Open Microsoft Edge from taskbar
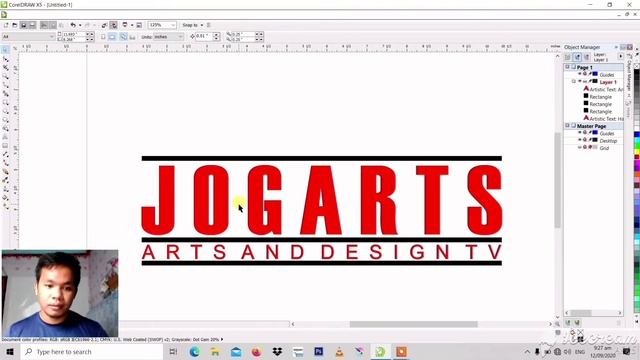The image size is (640, 360). [195, 351]
